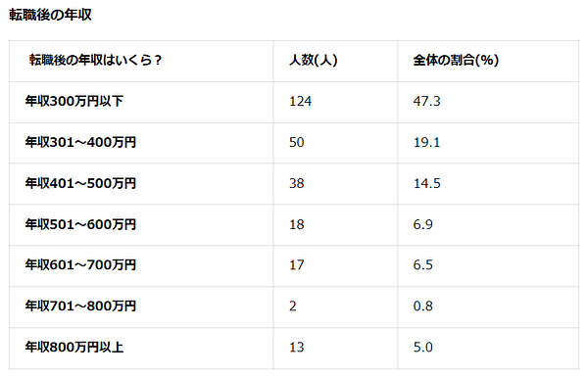Select the 年収601～700万円 row label
Image resolution: width=588 pixels, height=376 pixels.
coord(80,265)
